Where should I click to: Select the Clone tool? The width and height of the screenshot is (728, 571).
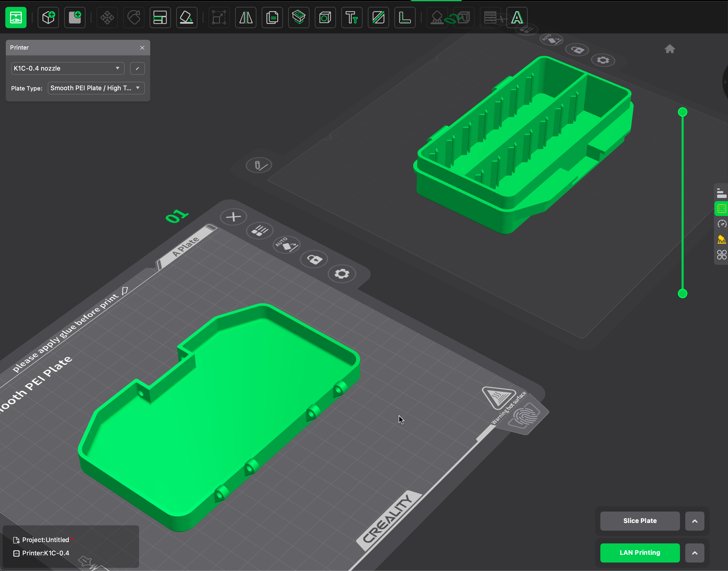pyautogui.click(x=272, y=18)
